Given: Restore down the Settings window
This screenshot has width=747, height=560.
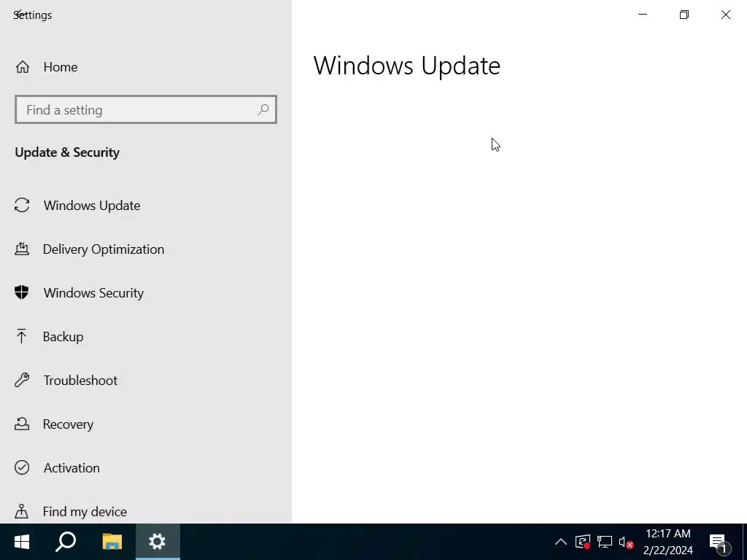Looking at the screenshot, I should pyautogui.click(x=684, y=15).
